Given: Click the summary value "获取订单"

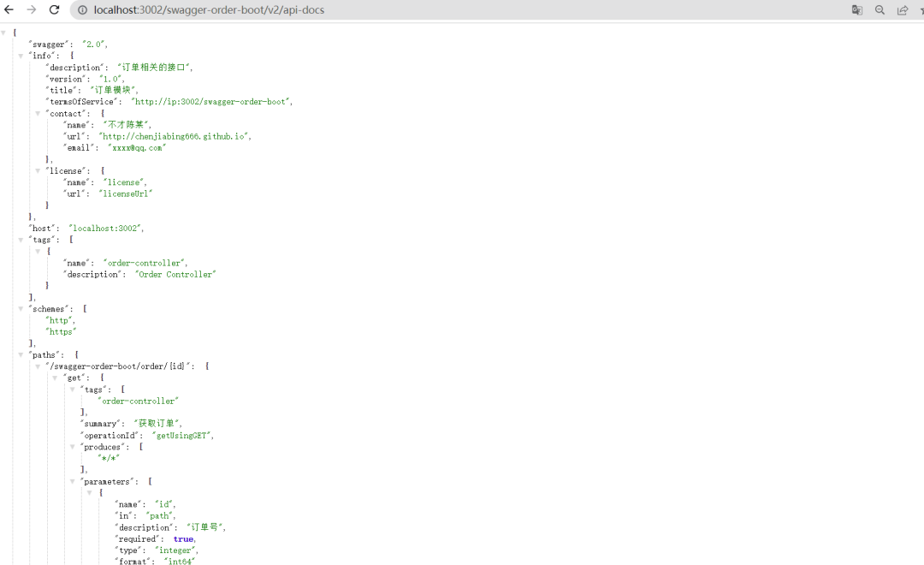Looking at the screenshot, I should (157, 424).
